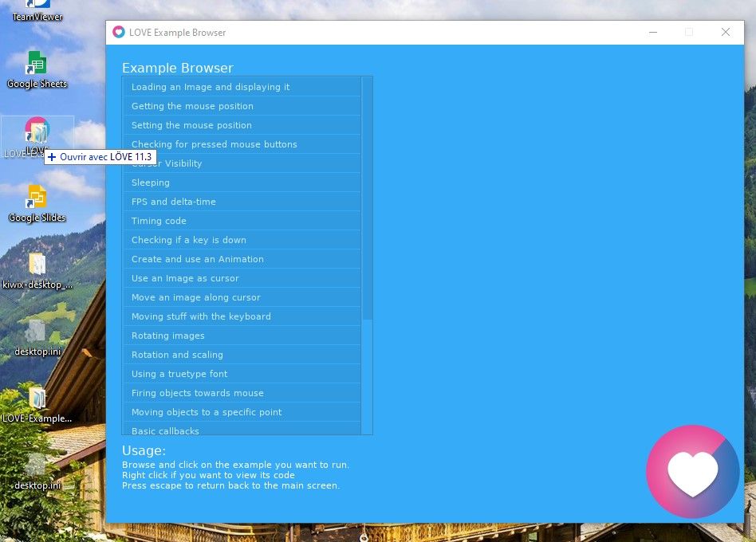
Task: Open 'Move an image along cursor' example
Action: 242,297
